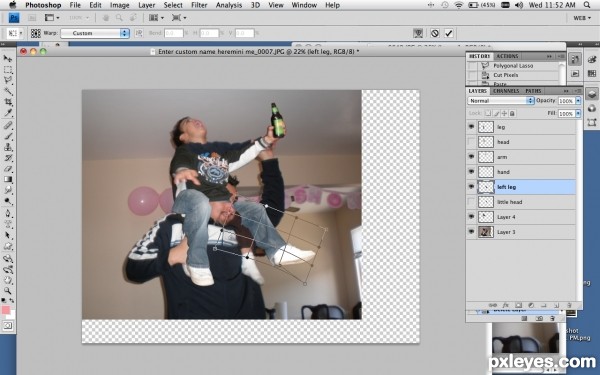The height and width of the screenshot is (375, 600).
Task: Select the Dodge tool
Action: pyautogui.click(x=8, y=201)
